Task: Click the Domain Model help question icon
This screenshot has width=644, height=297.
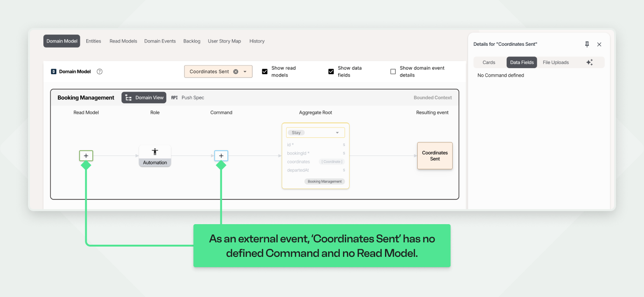Action: point(99,71)
